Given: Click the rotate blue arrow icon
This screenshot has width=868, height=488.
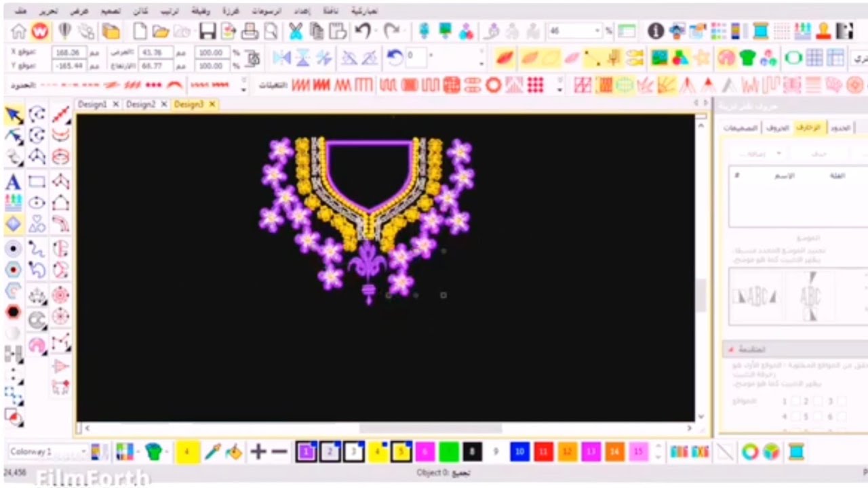Looking at the screenshot, I should [395, 58].
